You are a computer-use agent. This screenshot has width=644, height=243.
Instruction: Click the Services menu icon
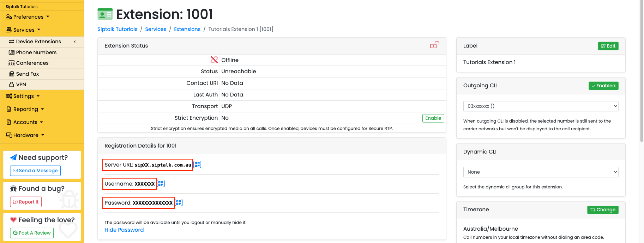tap(9, 30)
